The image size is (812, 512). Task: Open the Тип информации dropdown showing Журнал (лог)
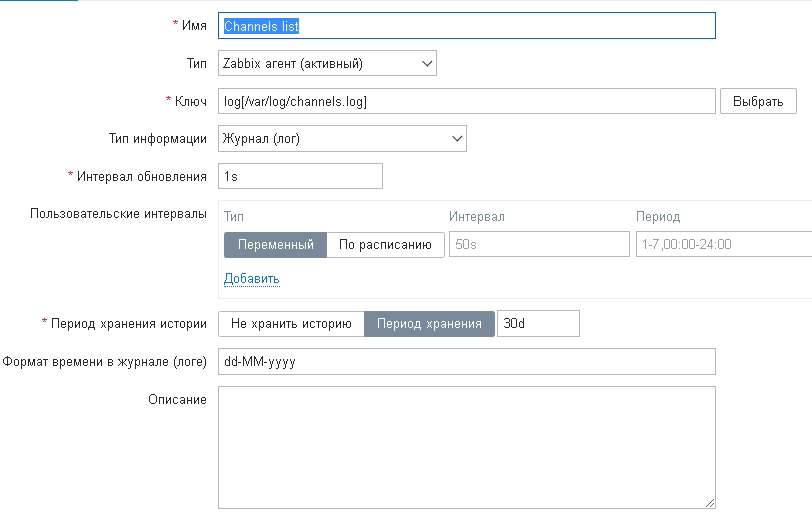[342, 139]
